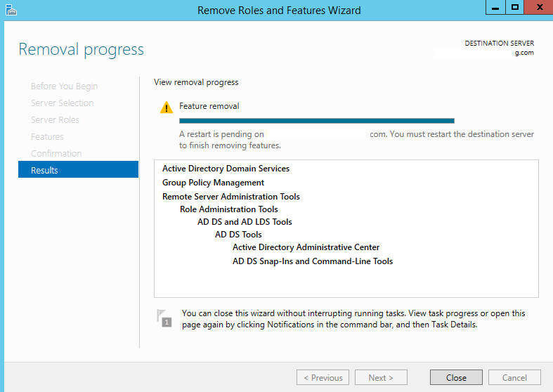Select the Results step in the sidebar
Viewport: 553px width, 392px height.
78,169
